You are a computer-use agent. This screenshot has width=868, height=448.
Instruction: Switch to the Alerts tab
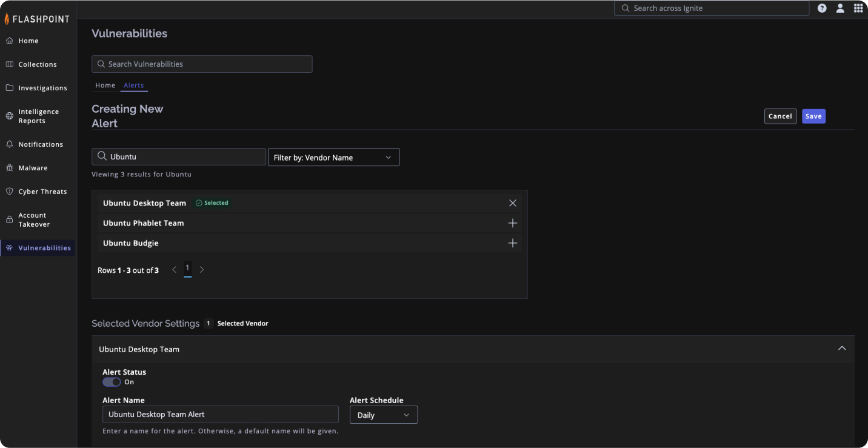[134, 85]
